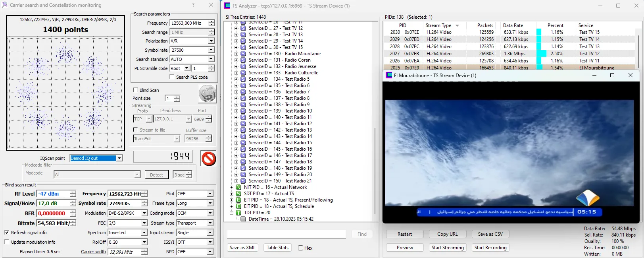This screenshot has height=258, width=644.
Task: Click the TDT PID 20 tree icon
Action: (238, 213)
